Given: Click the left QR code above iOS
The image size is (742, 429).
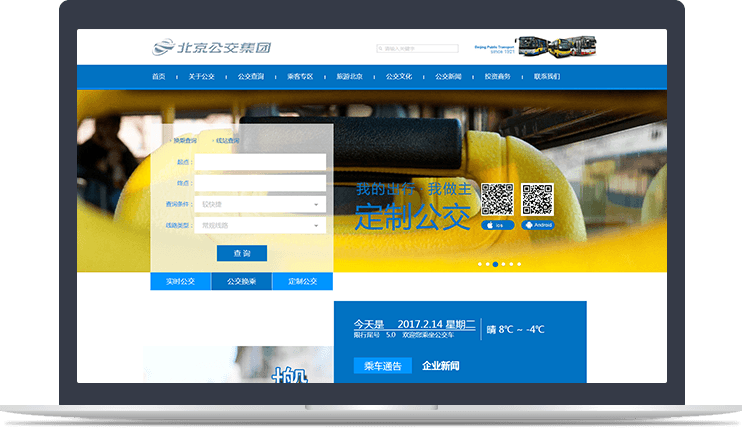Looking at the screenshot, I should coord(497,199).
